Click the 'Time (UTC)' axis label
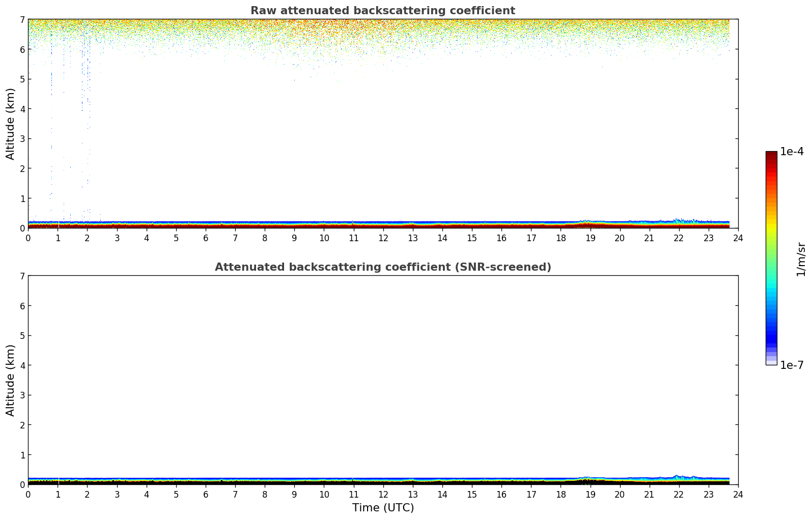Screen dimensions: 812x519 383,508
